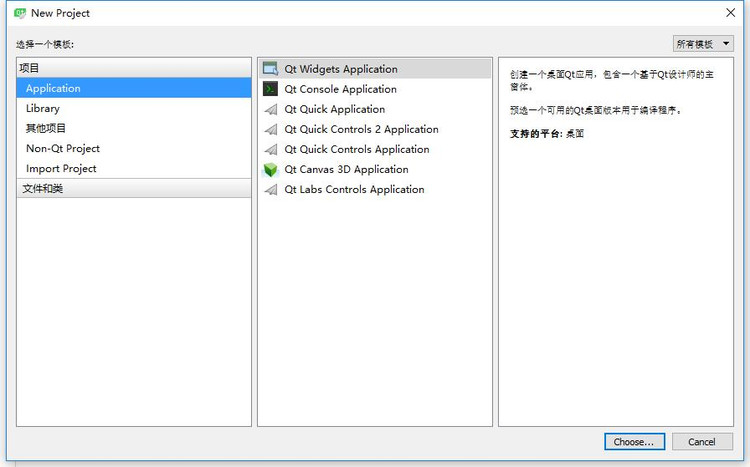750x467 pixels.
Task: Click the 支持的平台 description text
Action: click(x=547, y=133)
